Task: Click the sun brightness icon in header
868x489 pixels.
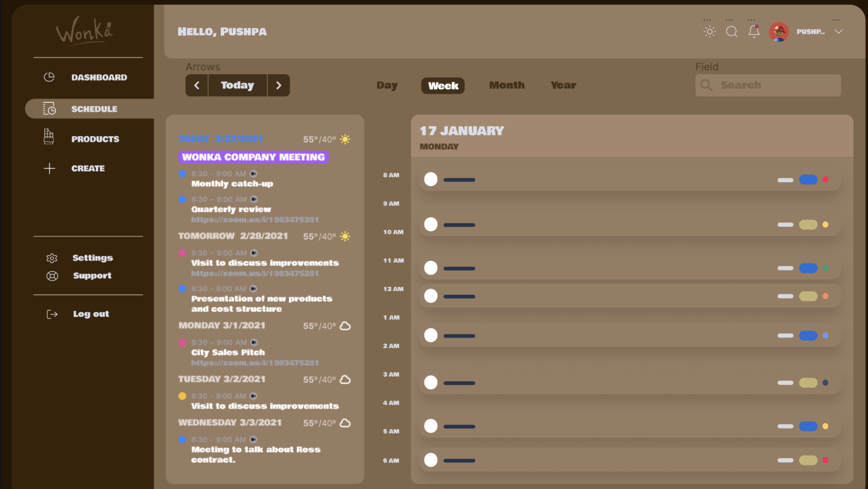Action: pyautogui.click(x=709, y=32)
